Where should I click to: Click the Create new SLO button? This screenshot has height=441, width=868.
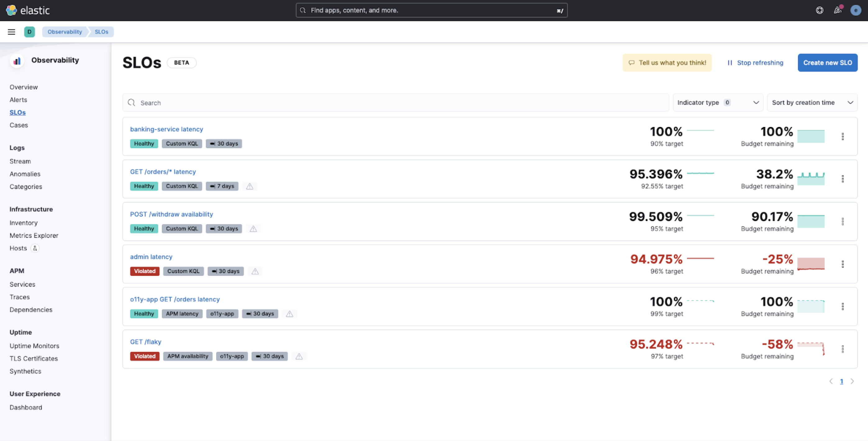click(827, 63)
